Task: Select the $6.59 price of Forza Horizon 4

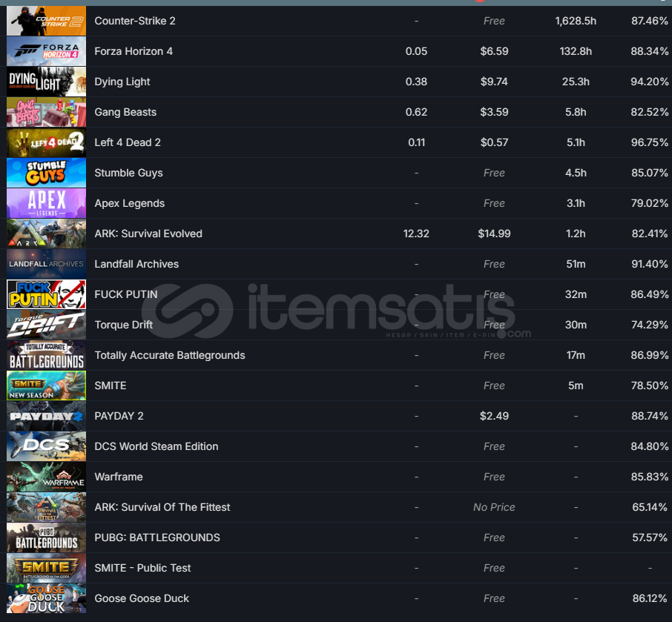Action: tap(494, 51)
